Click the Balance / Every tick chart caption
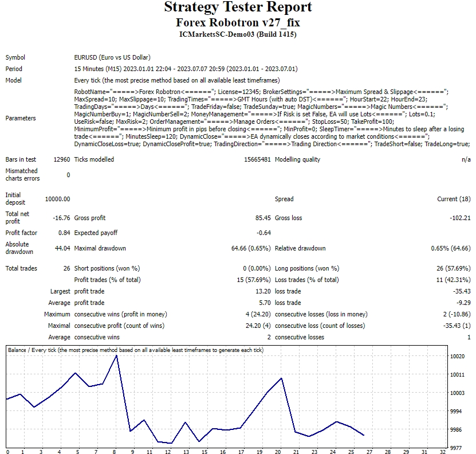 tap(135, 350)
